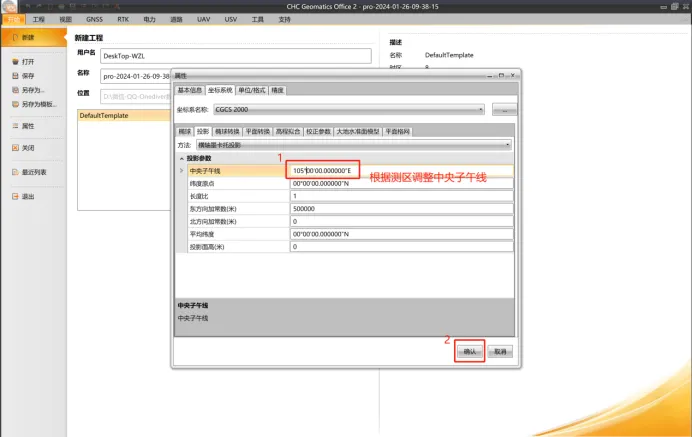Click the 关闭 (Close project) icon in sidebar

[15, 148]
